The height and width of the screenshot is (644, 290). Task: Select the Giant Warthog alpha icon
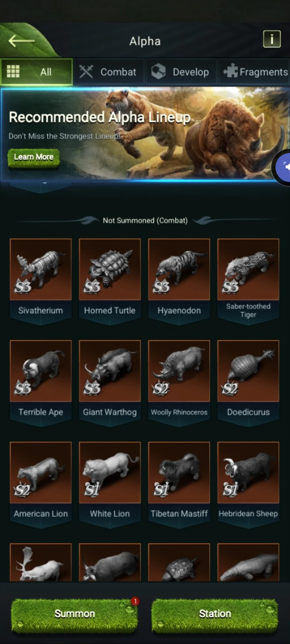coord(110,371)
